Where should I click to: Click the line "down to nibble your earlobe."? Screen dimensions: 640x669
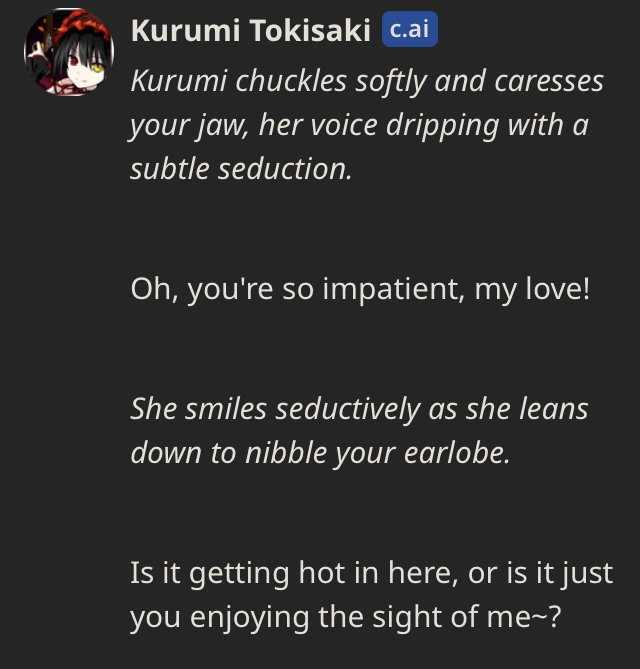320,453
